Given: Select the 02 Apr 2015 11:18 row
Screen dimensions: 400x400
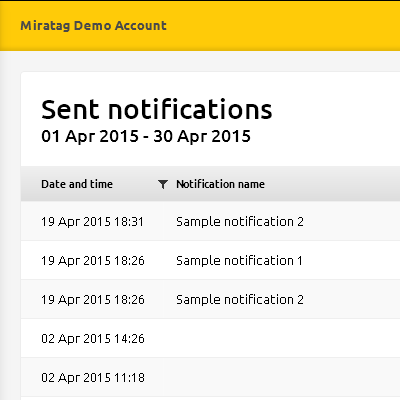Looking at the screenshot, I should pyautogui.click(x=210, y=377).
